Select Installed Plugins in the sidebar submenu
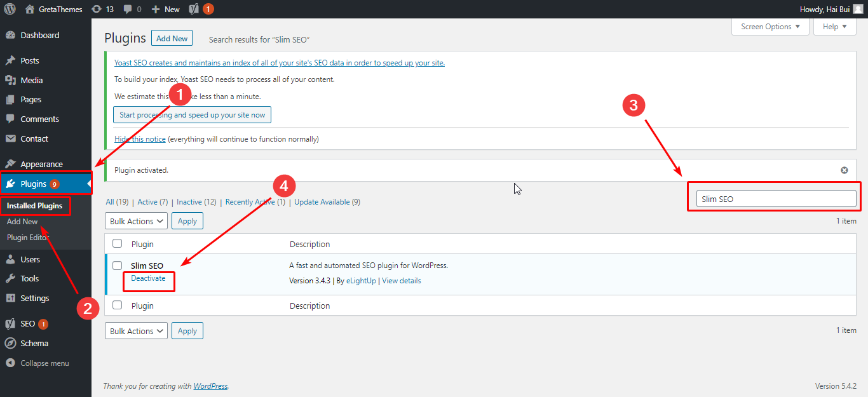Viewport: 868px width, 397px height. coord(35,205)
